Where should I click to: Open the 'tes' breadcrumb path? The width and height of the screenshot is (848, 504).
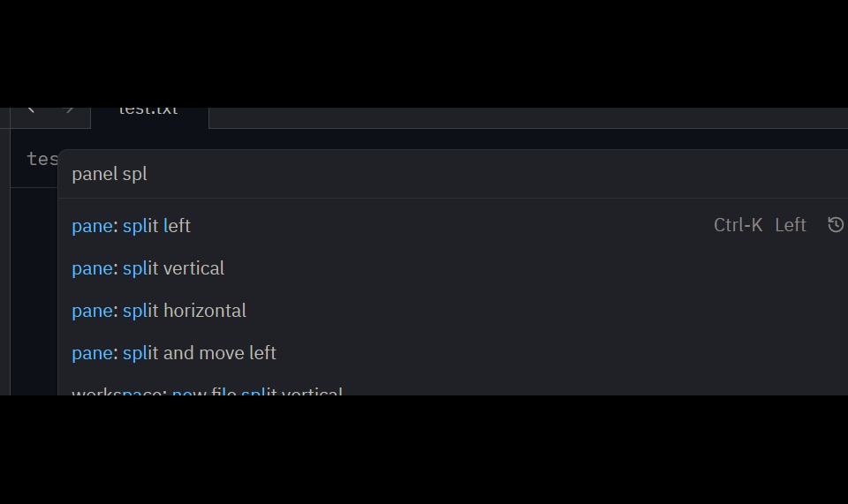pos(42,159)
